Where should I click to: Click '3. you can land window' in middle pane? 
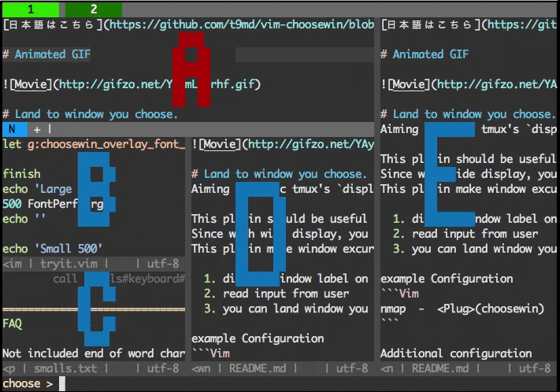tap(286, 309)
